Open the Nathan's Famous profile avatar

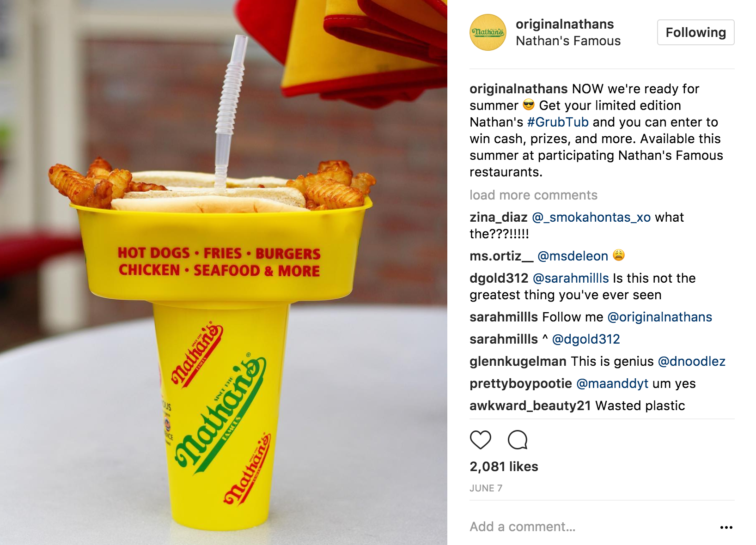[488, 32]
